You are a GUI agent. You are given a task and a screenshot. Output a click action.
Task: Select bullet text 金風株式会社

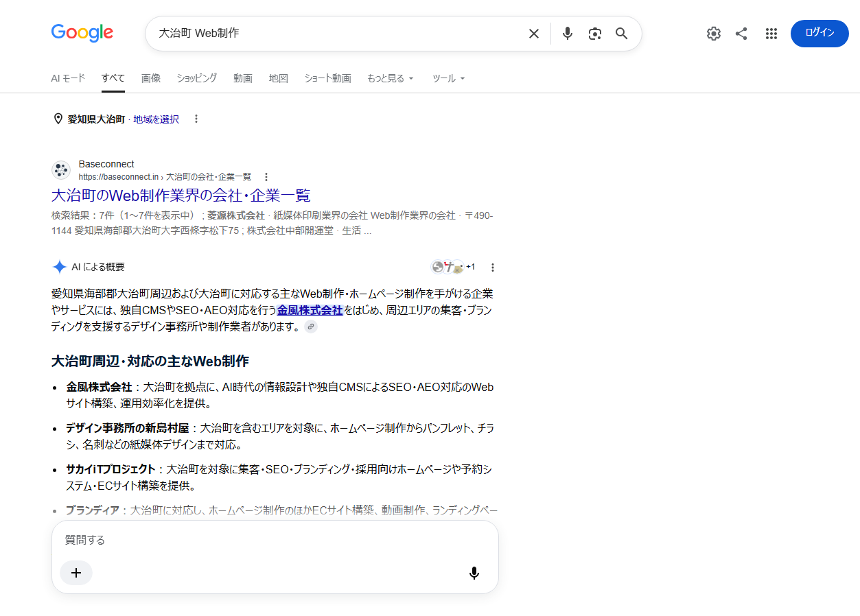(x=99, y=387)
